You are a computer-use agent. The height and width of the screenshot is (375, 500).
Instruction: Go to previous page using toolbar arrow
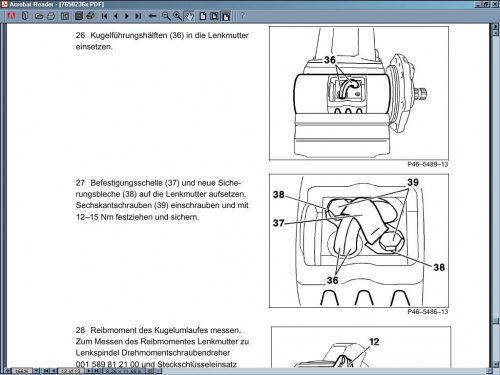click(x=116, y=16)
